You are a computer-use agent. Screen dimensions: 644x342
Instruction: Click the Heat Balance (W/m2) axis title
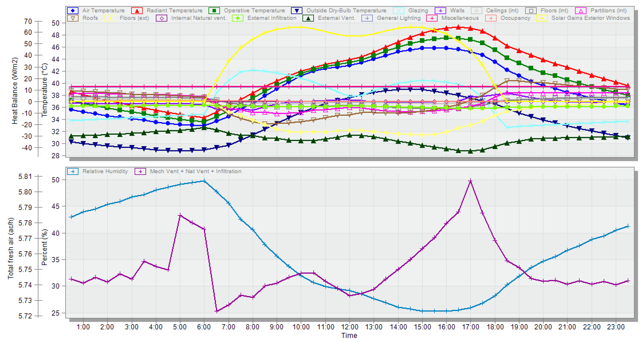pyautogui.click(x=15, y=91)
